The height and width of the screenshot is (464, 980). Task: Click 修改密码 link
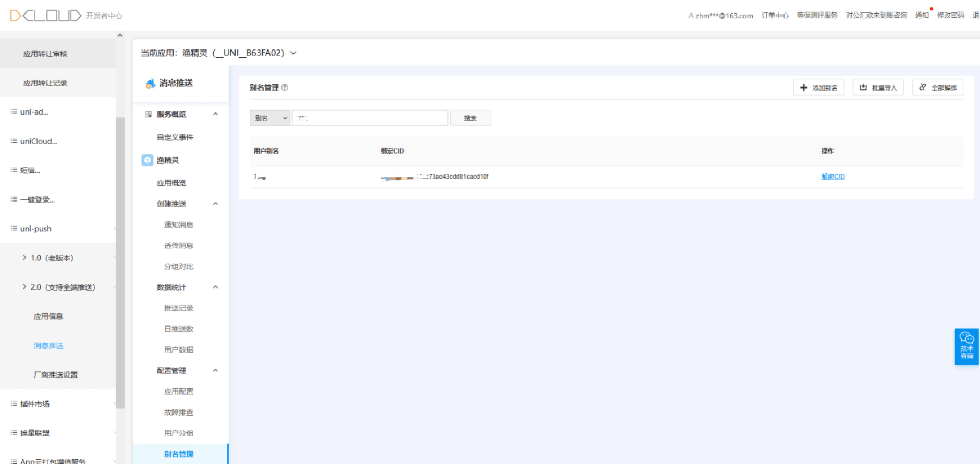coord(951,16)
